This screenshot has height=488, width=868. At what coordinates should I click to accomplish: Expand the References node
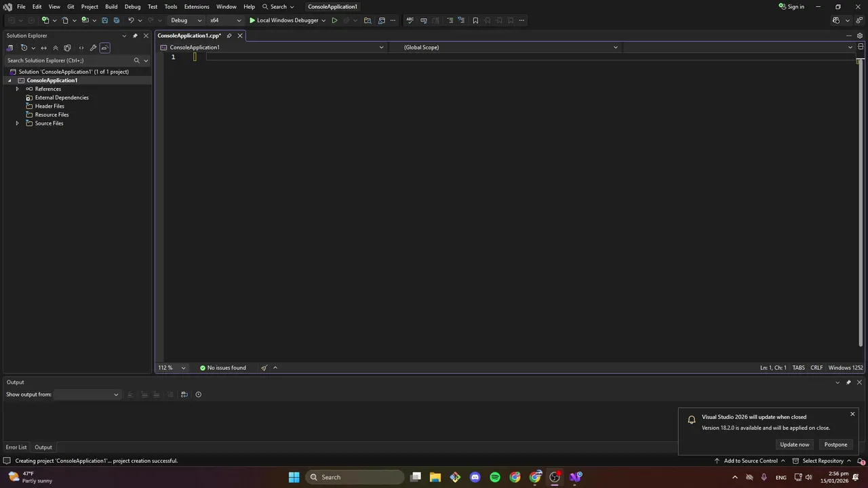(18, 89)
